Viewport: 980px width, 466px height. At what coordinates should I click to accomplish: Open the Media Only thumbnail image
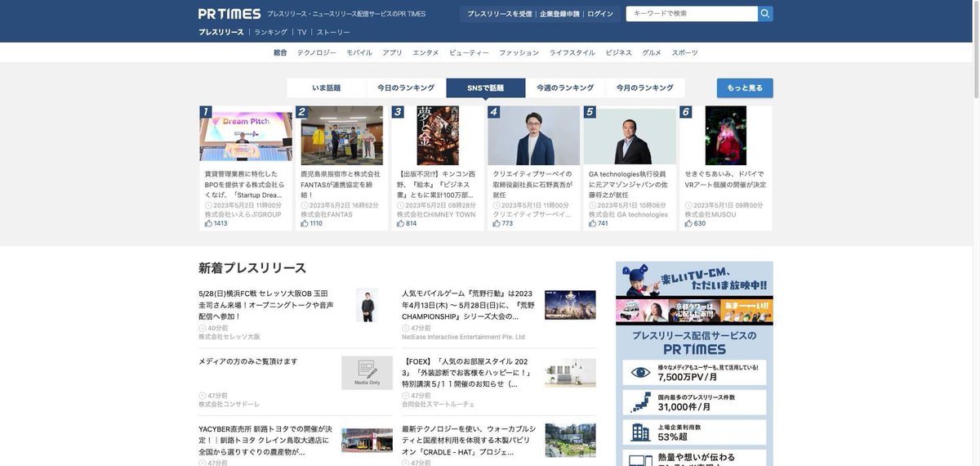367,373
